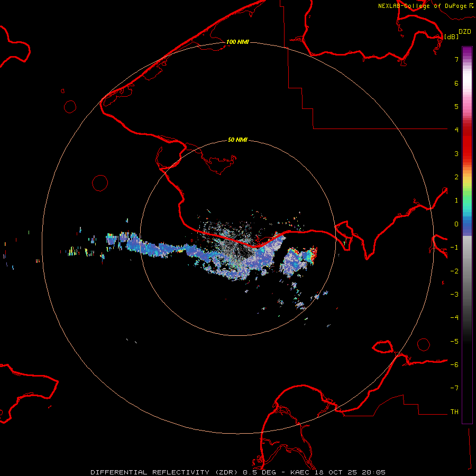Click the 1 value on the color scale
The width and height of the screenshot is (476, 476).
coord(456,200)
